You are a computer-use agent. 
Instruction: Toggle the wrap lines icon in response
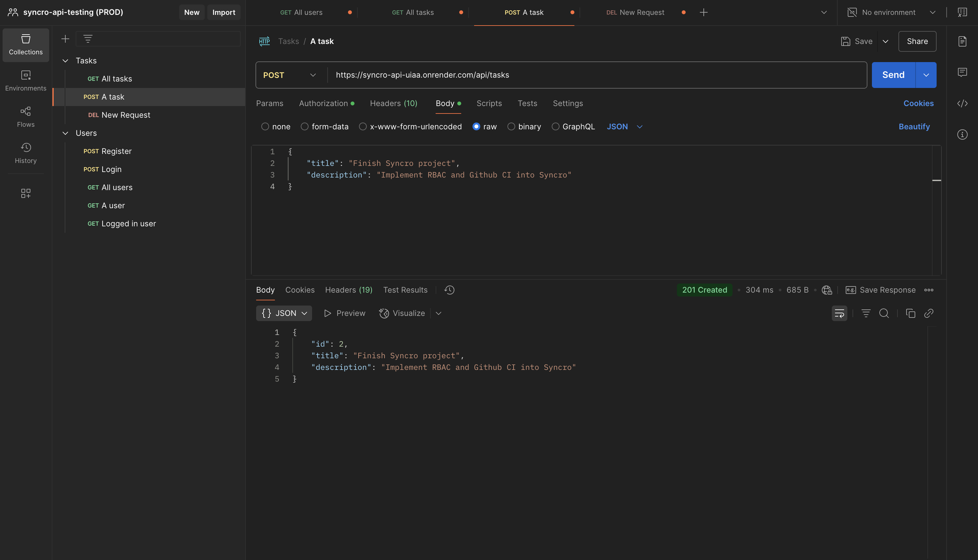click(840, 313)
